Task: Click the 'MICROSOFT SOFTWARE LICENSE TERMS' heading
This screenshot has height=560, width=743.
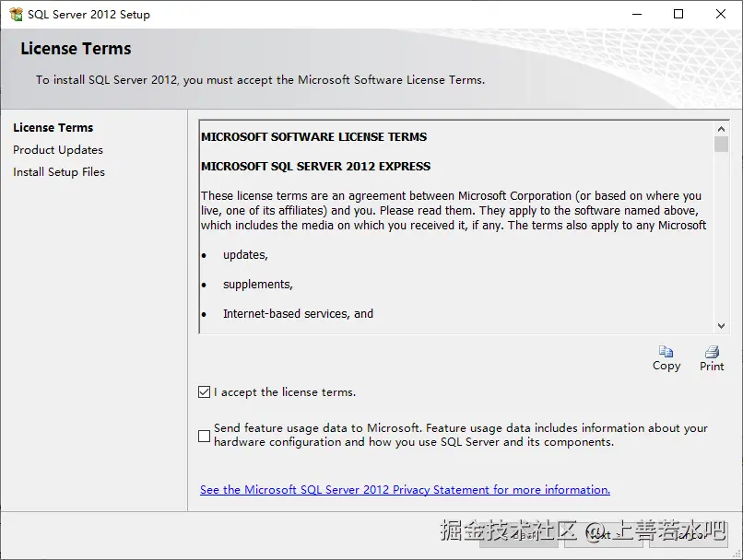Action: point(313,137)
